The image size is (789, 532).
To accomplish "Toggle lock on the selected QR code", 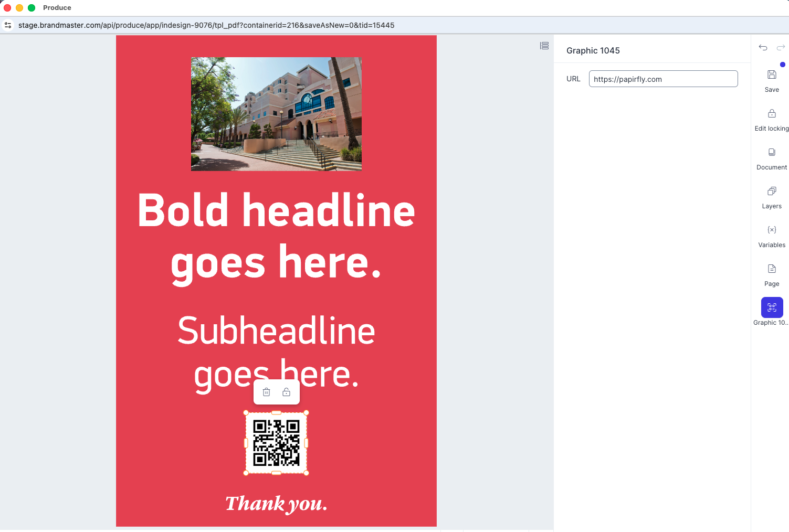I will point(287,392).
